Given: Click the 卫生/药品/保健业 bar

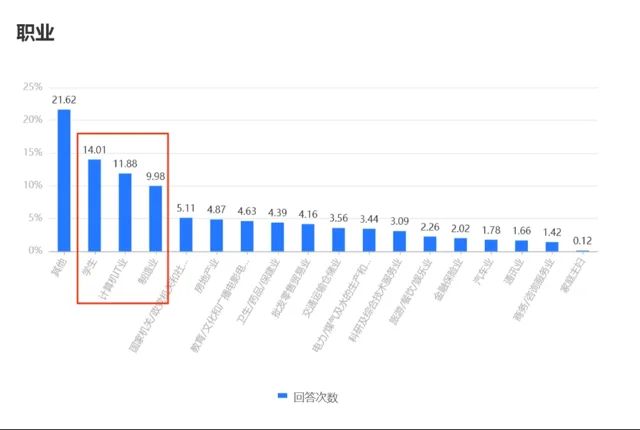Looking at the screenshot, I should (x=278, y=237).
